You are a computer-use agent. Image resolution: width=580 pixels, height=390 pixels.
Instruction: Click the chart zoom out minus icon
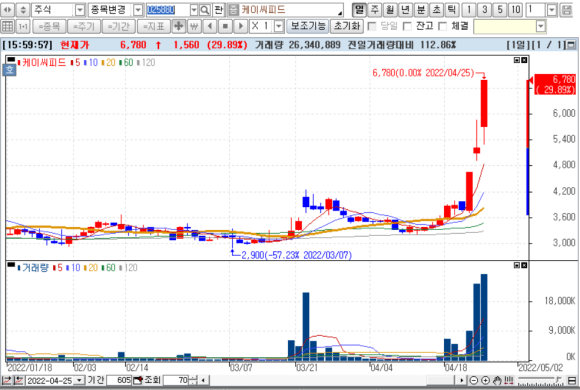(473, 380)
